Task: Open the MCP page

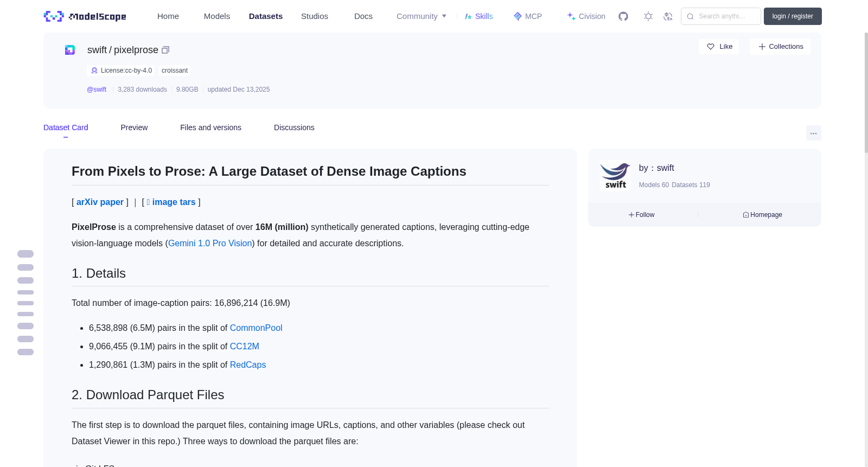Action: point(528,16)
